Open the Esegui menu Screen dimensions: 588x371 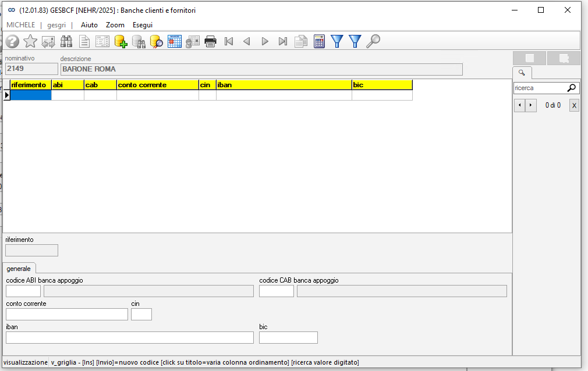click(x=143, y=25)
